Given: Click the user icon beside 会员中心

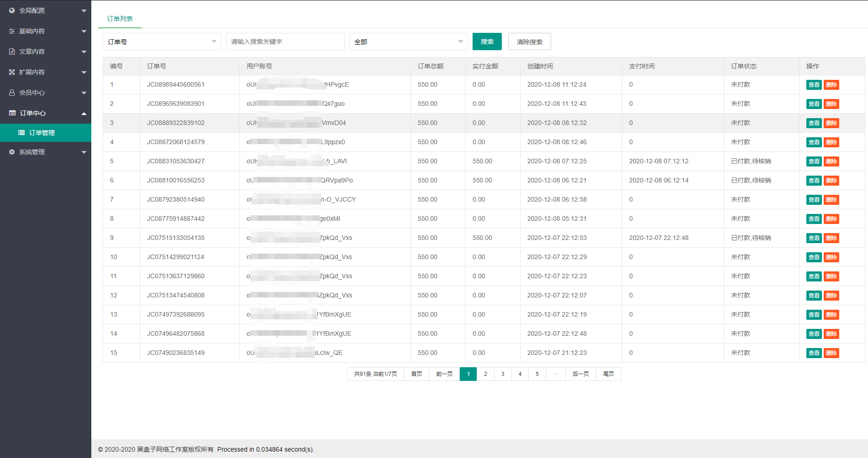Looking at the screenshot, I should 12,93.
